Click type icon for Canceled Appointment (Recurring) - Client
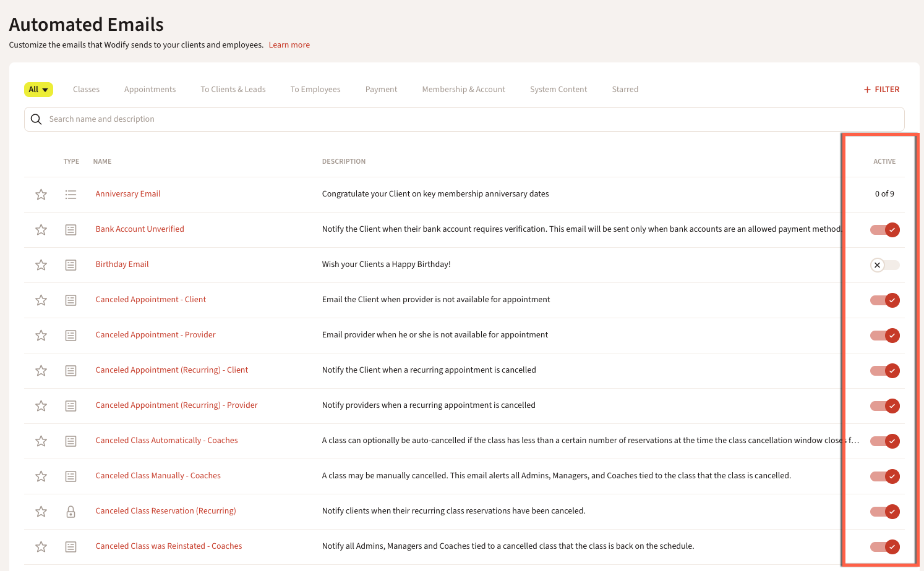This screenshot has height=571, width=924. tap(71, 371)
